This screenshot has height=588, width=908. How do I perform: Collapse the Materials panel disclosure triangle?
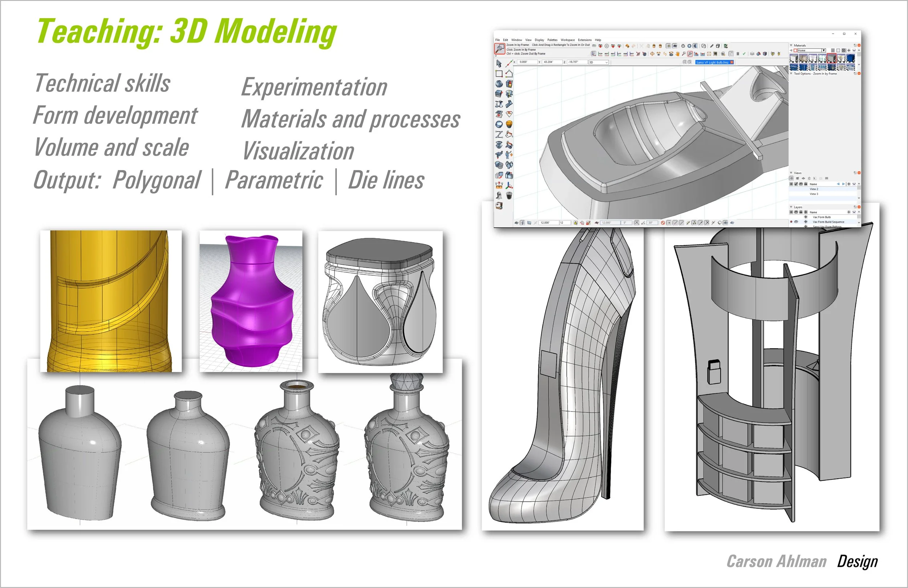791,45
